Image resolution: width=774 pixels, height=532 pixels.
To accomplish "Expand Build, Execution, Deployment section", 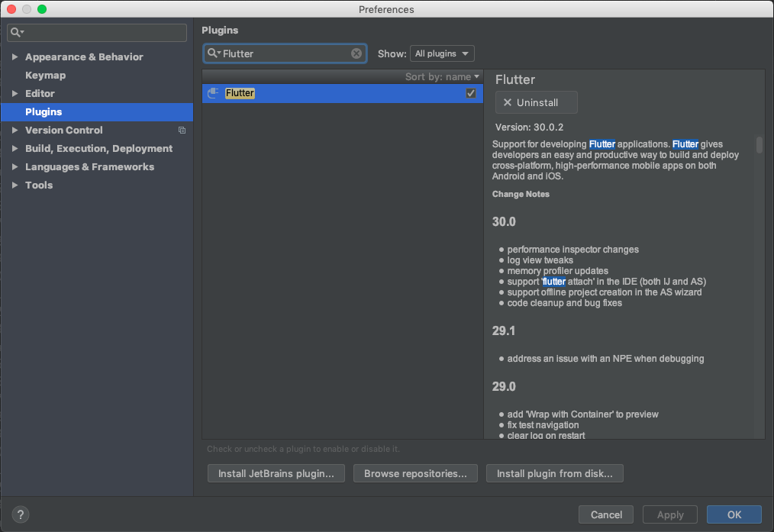I will tap(15, 149).
